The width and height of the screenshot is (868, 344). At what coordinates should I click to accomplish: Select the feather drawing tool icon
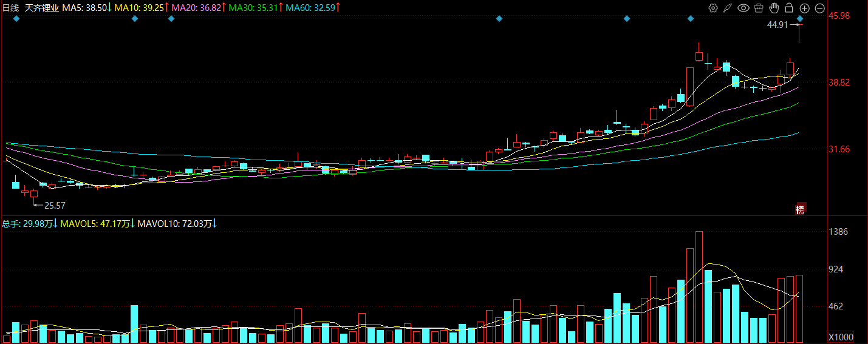(728, 8)
